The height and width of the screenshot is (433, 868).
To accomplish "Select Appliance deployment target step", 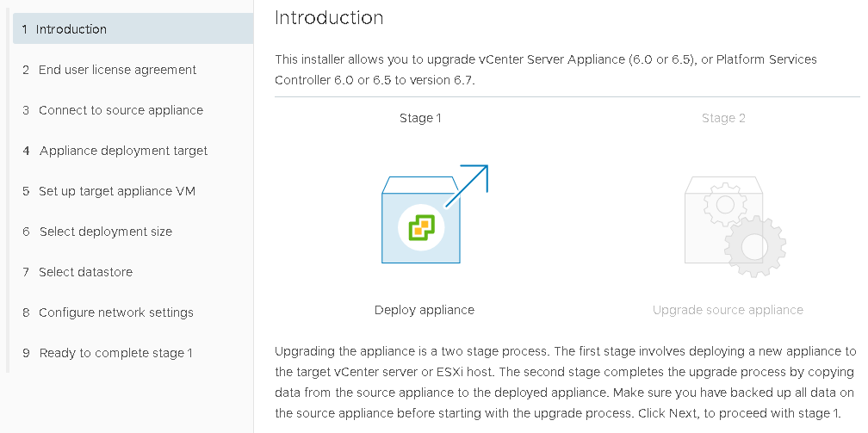I will (123, 151).
